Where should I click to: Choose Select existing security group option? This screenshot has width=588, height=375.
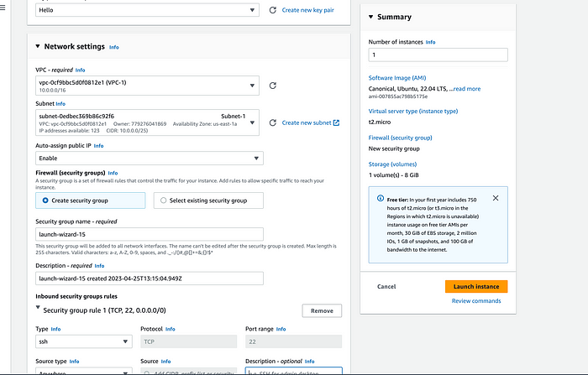tap(208, 201)
